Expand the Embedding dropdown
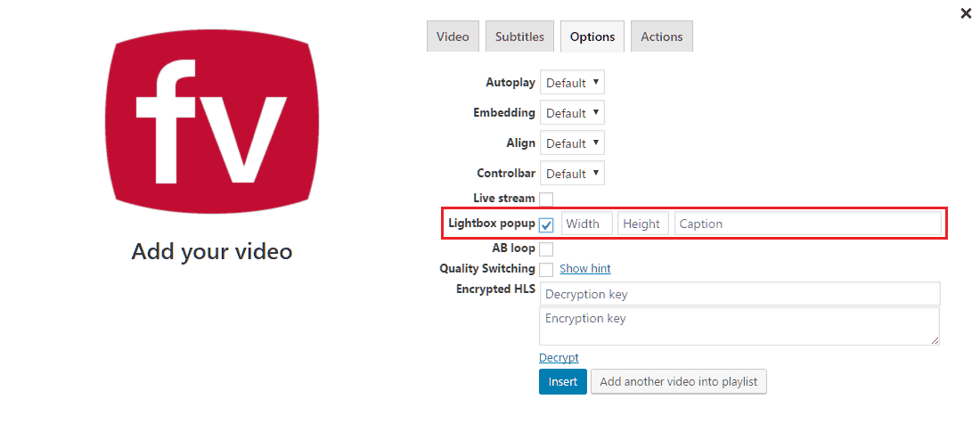The image size is (980, 448). pos(572,113)
